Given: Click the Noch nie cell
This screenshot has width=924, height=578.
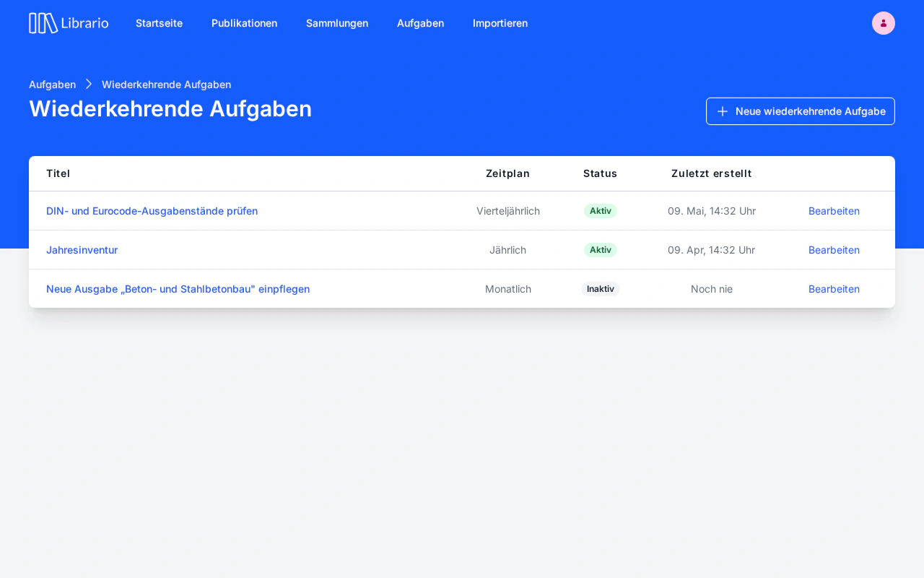Looking at the screenshot, I should click(712, 289).
